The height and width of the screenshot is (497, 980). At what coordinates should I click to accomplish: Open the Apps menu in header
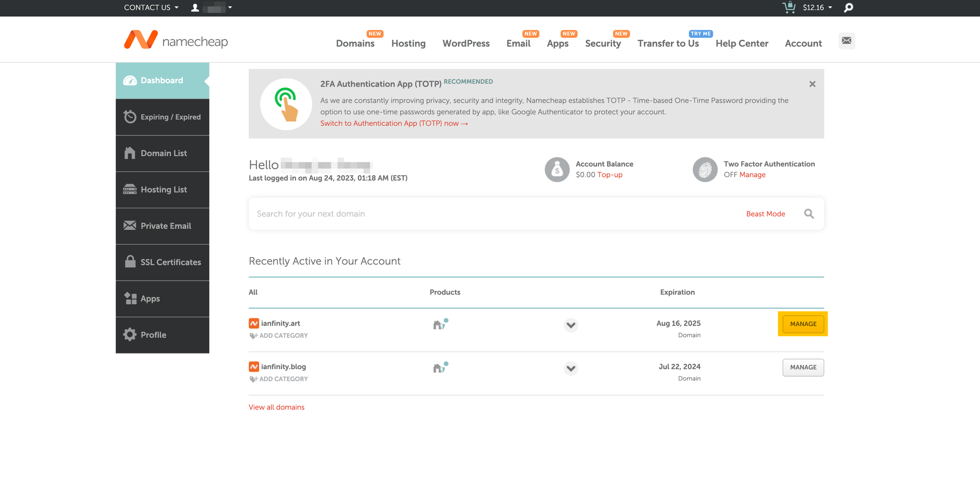(558, 43)
